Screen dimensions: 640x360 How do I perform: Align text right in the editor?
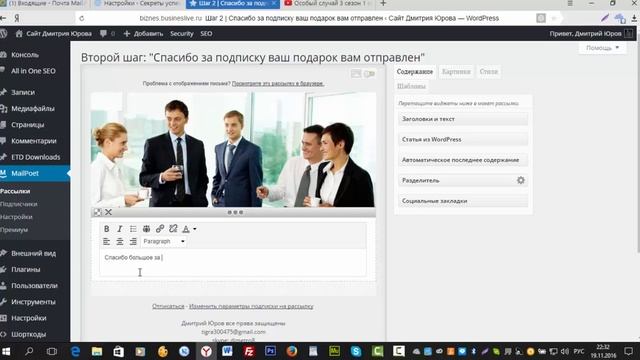tap(133, 242)
